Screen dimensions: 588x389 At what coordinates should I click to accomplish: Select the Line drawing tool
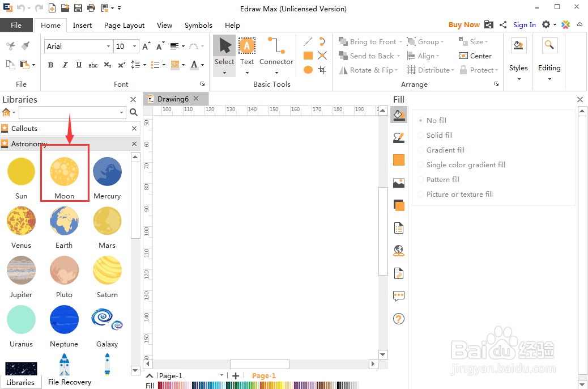point(308,42)
